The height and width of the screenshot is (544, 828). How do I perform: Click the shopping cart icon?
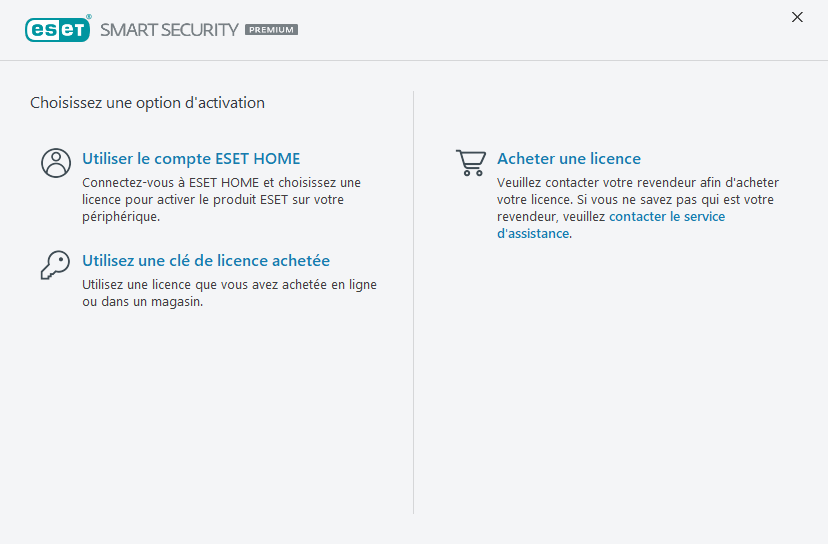(470, 162)
